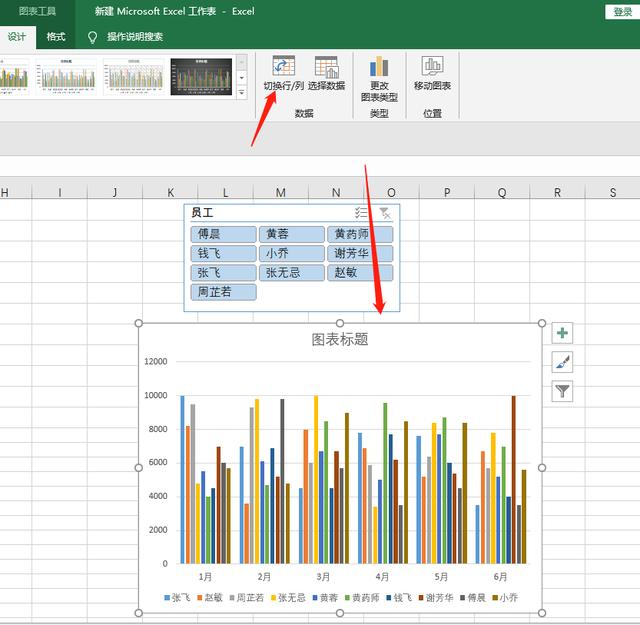This screenshot has height=625, width=640.
Task: Click the 图表标题 chart title
Action: coord(340,339)
